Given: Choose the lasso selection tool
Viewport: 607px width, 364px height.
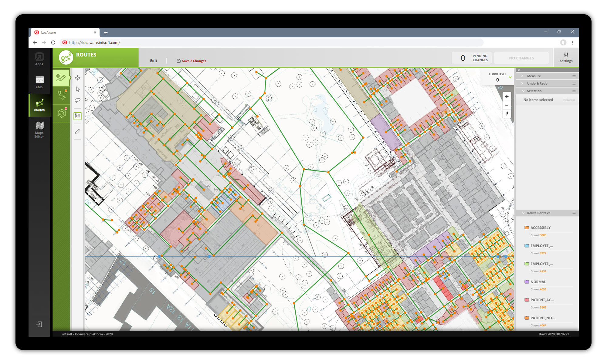Looking at the screenshot, I should pyautogui.click(x=78, y=100).
